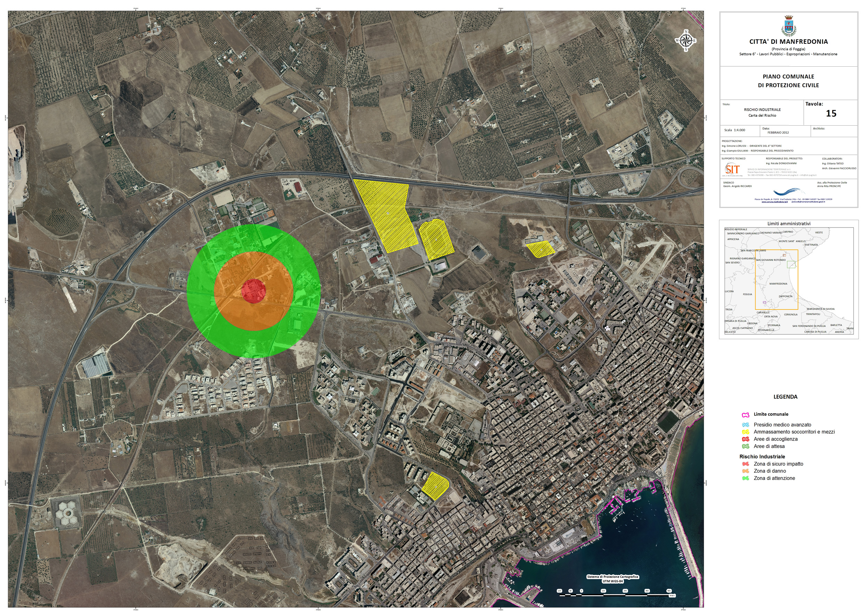Image resolution: width=868 pixels, height=614 pixels.
Task: Click the Zona di sicuro impatto swatch
Action: point(745,464)
